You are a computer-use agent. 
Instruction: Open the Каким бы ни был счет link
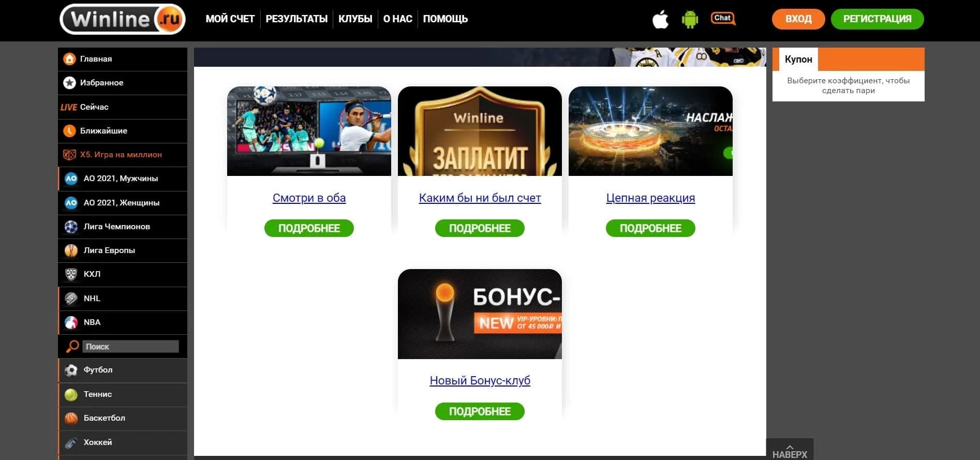pyautogui.click(x=480, y=198)
